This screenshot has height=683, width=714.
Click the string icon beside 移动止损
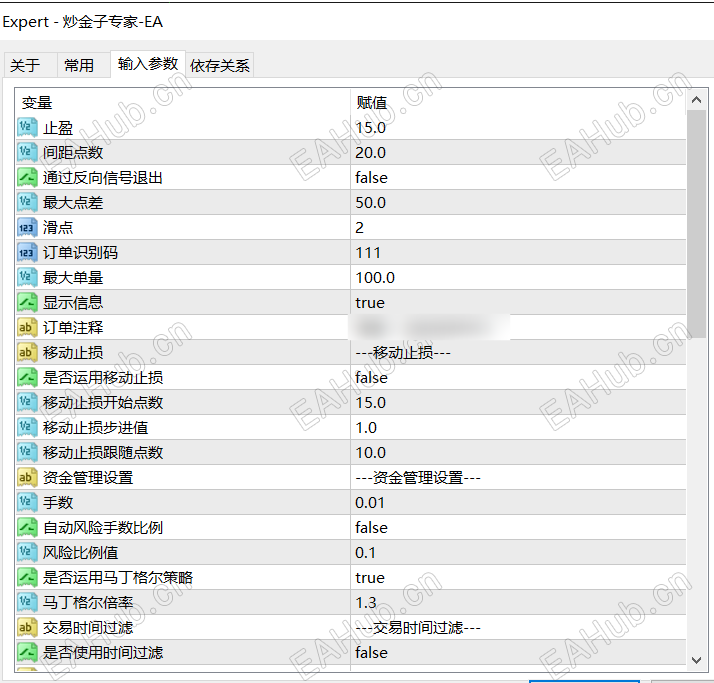click(x=27, y=353)
